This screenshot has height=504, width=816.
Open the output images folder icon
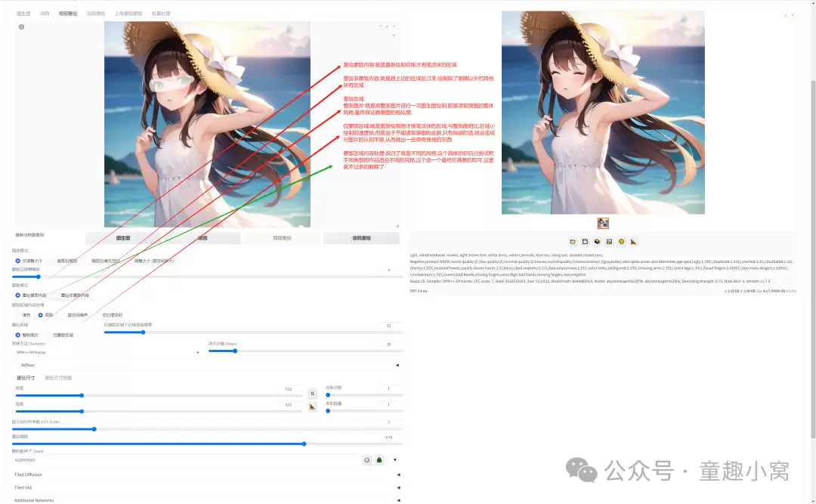tap(573, 242)
